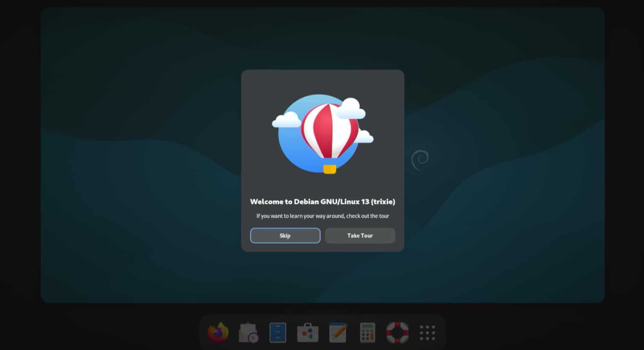Skip the welcome tour

tap(285, 235)
